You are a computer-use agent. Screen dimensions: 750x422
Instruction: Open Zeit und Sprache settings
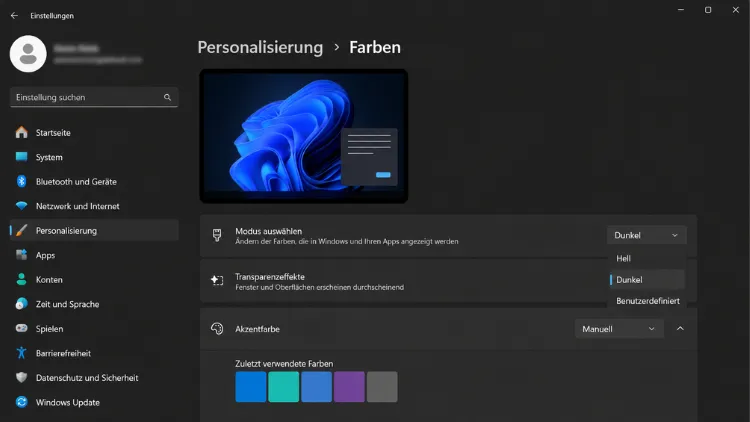[94, 304]
